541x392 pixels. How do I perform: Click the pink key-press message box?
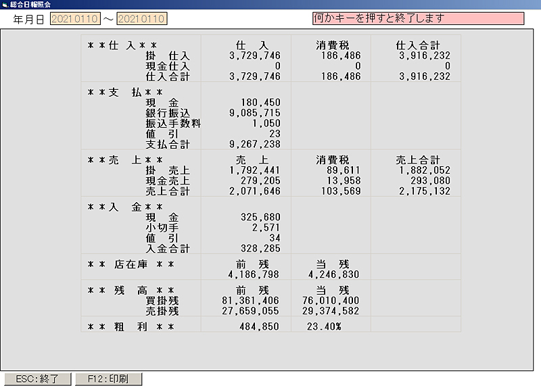pyautogui.click(x=418, y=18)
